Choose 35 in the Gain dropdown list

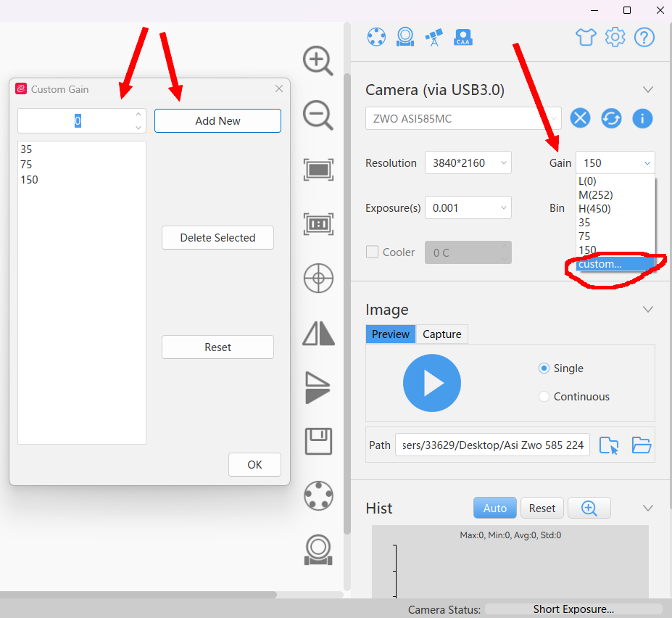pos(615,223)
